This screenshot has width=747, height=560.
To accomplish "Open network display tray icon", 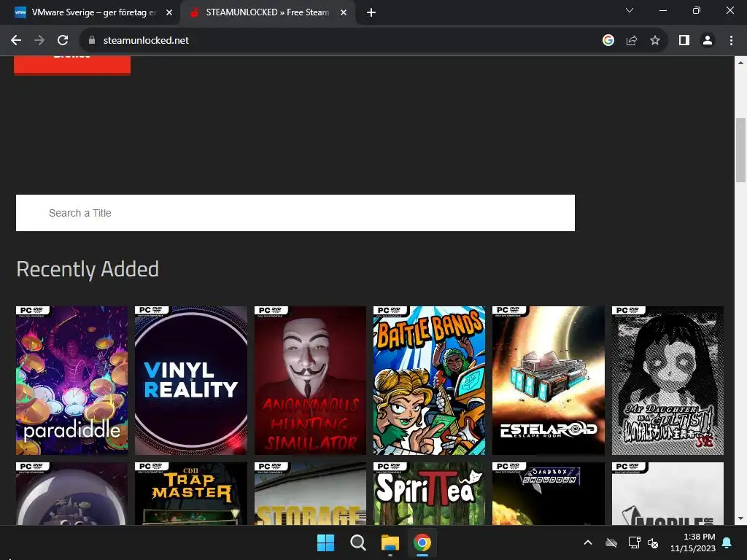I will pos(634,542).
